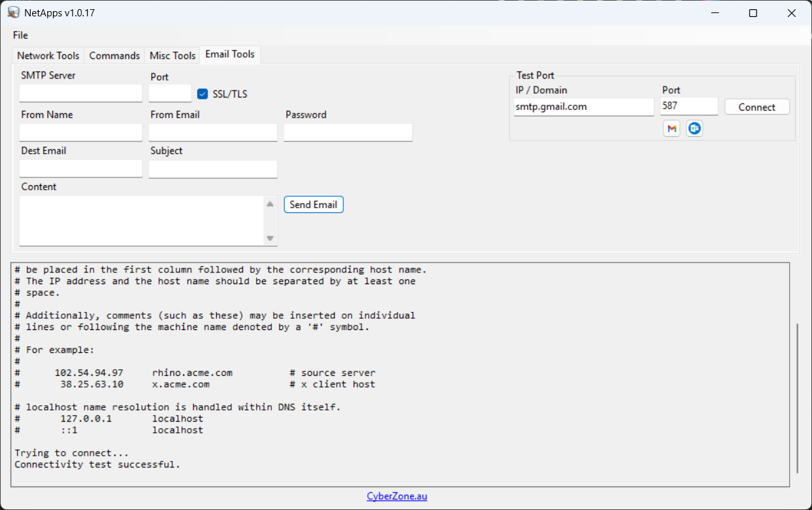The image size is (812, 510).
Task: Click the Test Port field showing 587
Action: 689,106
